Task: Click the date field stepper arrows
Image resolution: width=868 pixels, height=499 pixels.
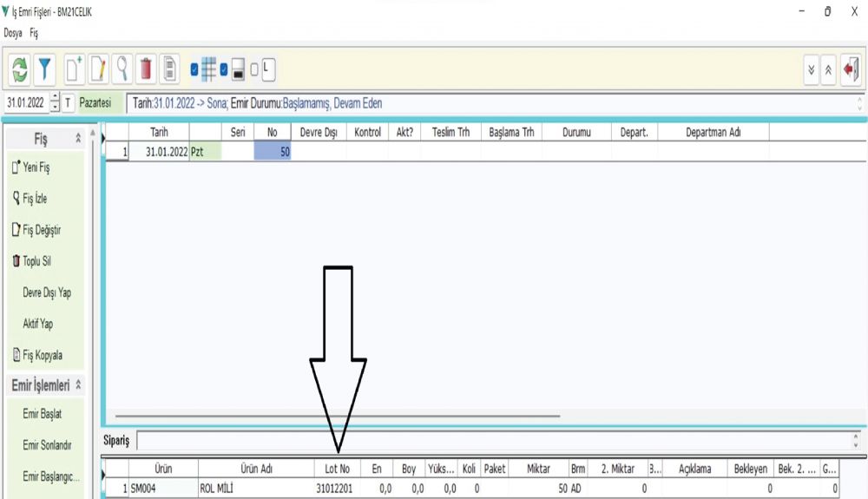Action: pos(55,103)
